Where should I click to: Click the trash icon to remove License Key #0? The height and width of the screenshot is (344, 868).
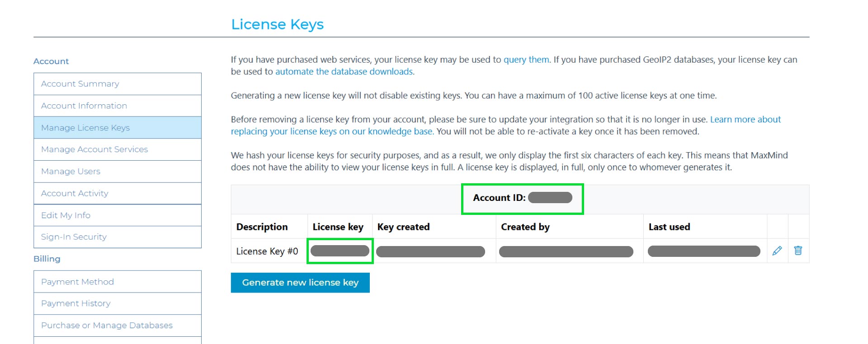point(798,251)
